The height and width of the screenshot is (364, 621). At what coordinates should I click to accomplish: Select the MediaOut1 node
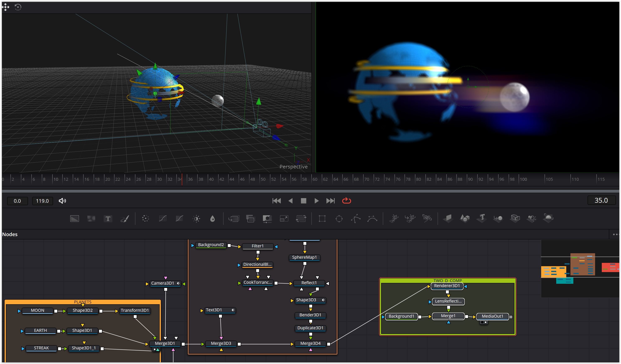pyautogui.click(x=492, y=316)
